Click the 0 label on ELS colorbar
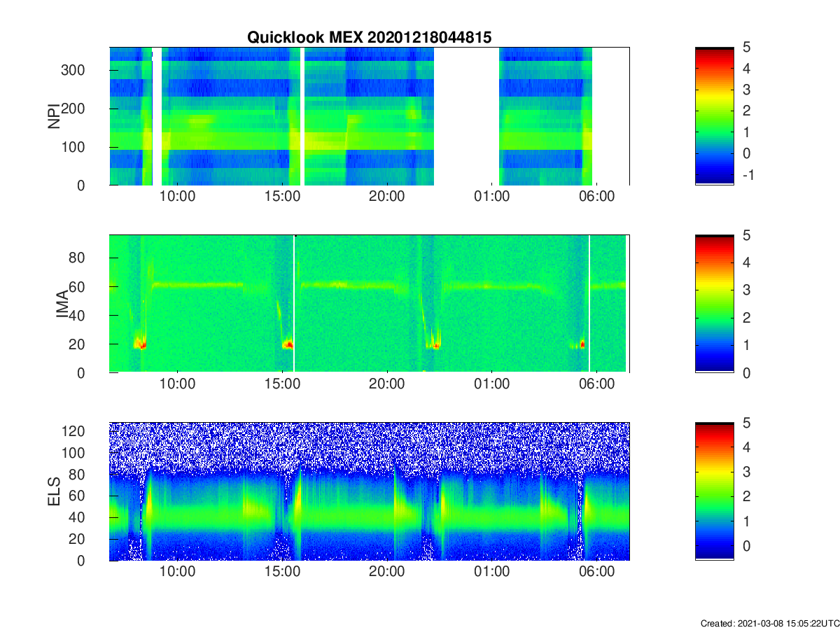Image resolution: width=840 pixels, height=630 pixels. pos(745,547)
